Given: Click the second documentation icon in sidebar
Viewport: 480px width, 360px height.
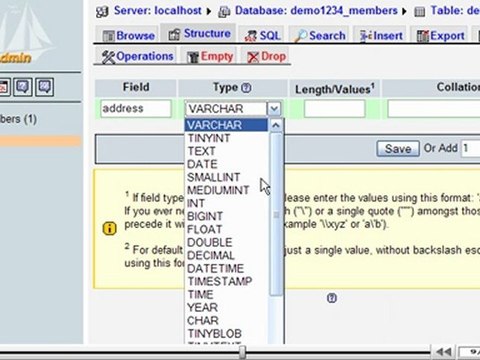Looking at the screenshot, I should pos(45,87).
